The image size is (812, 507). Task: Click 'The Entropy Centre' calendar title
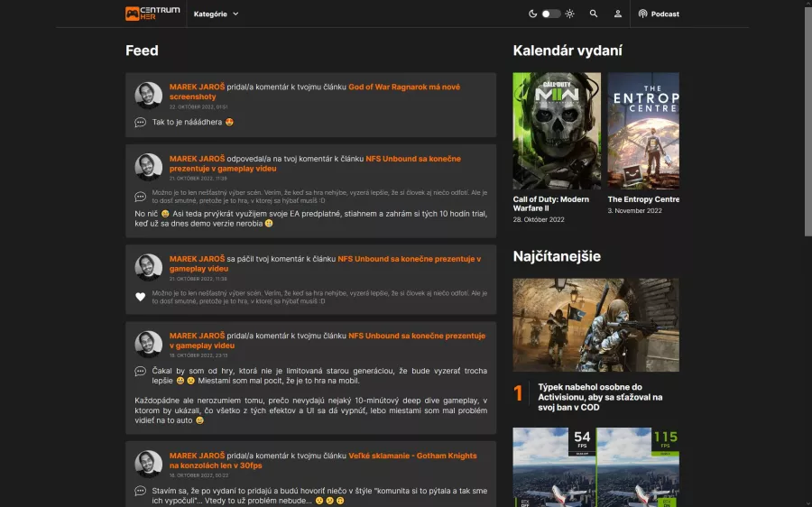click(x=643, y=199)
